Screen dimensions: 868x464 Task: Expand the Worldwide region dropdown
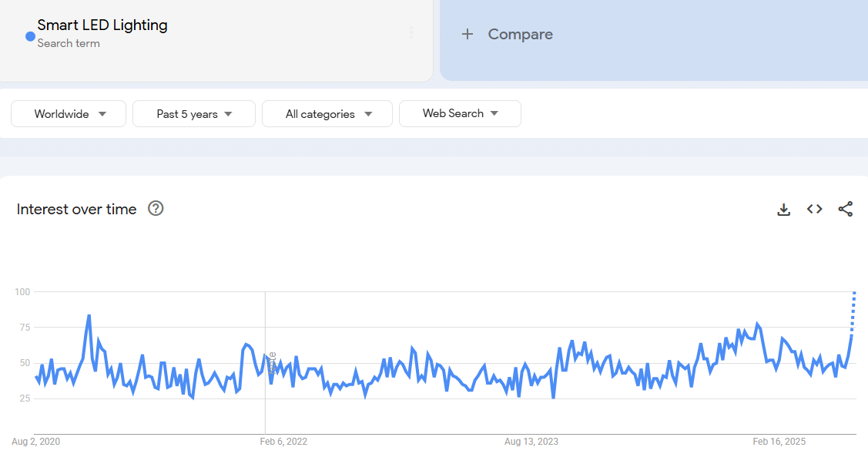69,114
